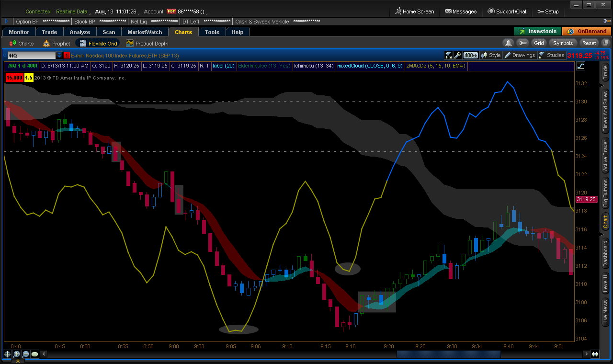The height and width of the screenshot is (364, 613).
Task: Click the Investools button
Action: pos(537,31)
